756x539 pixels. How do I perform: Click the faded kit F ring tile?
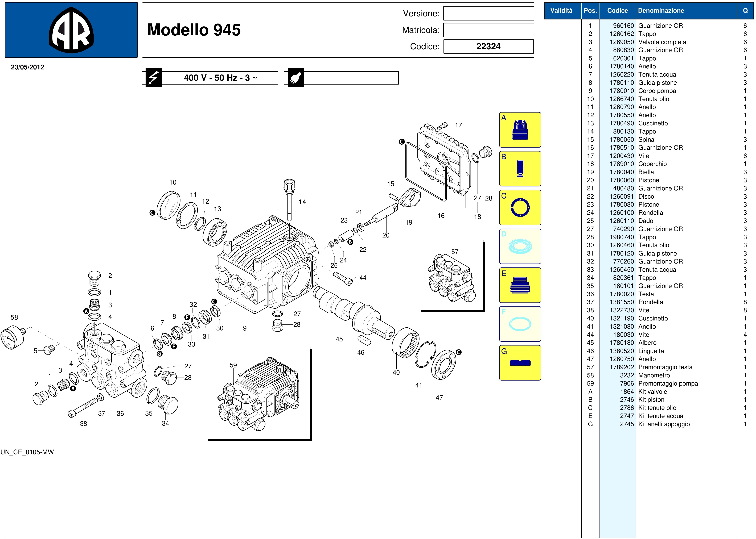(520, 324)
